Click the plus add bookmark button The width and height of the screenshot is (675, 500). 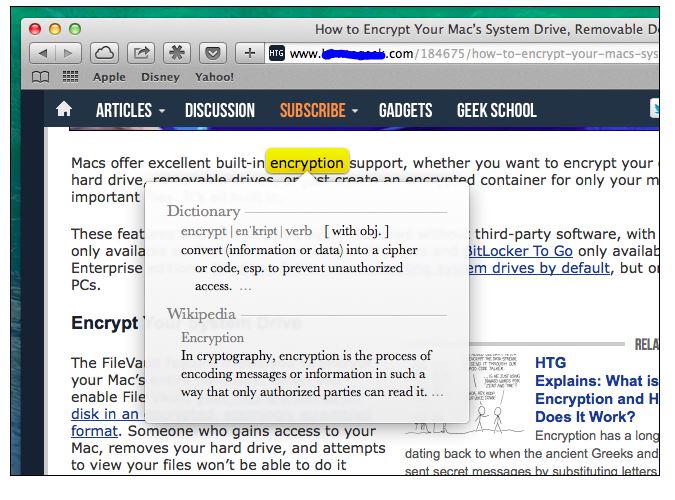pos(249,53)
